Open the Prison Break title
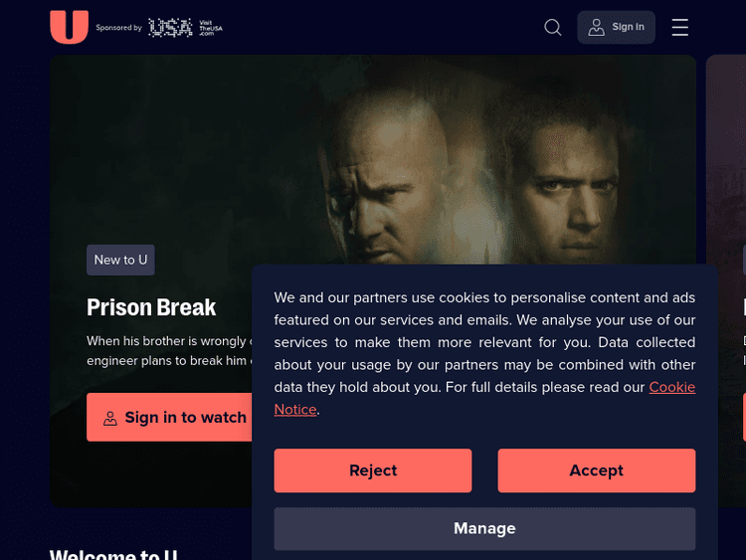The width and height of the screenshot is (746, 560). (x=151, y=307)
